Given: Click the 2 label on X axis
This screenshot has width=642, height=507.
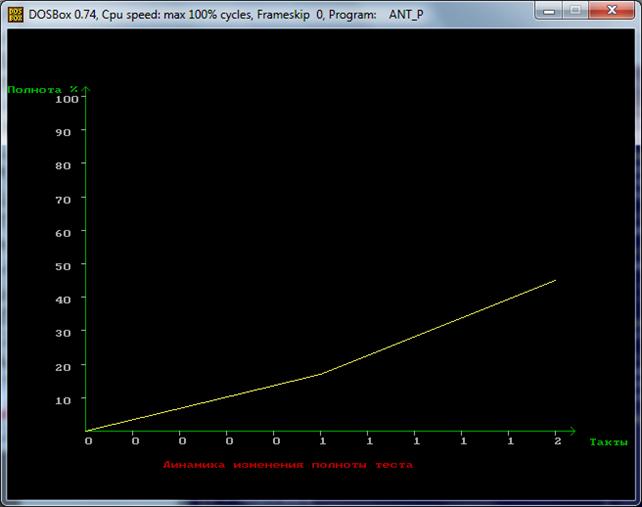Looking at the screenshot, I should coord(558,441).
